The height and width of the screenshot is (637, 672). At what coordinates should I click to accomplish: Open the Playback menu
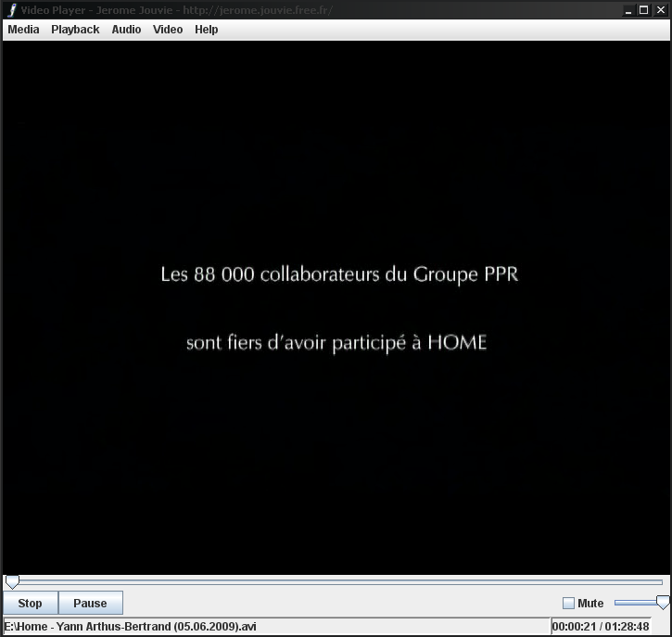tap(75, 30)
